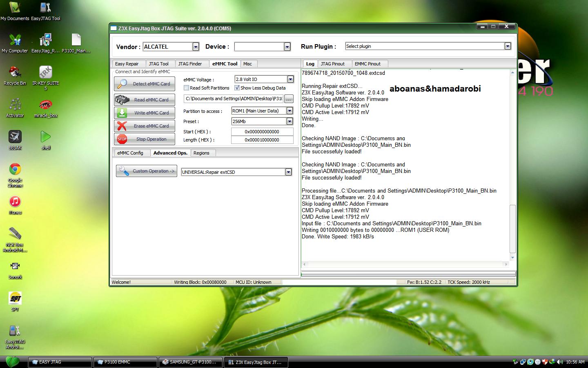This screenshot has height=368, width=588.
Task: Click the 10:56 AM taskbar clock
Action: pos(575,362)
